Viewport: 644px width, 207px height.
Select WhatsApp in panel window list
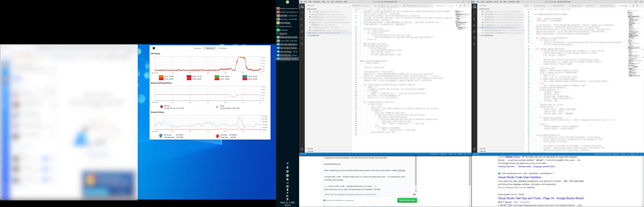[287, 30]
